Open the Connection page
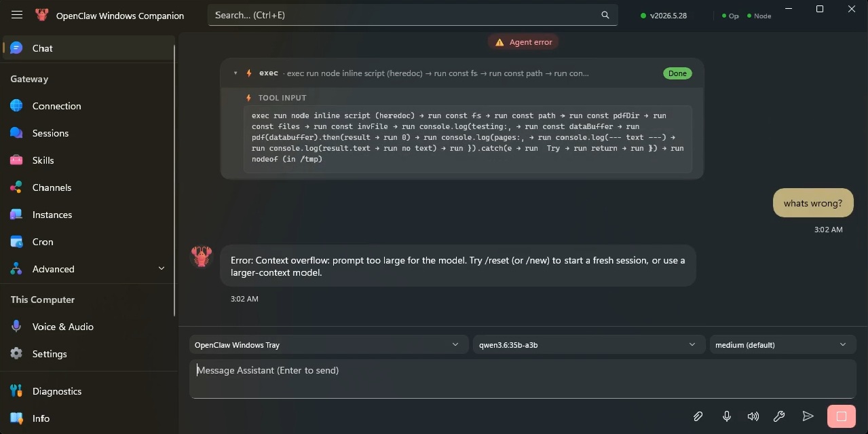The width and height of the screenshot is (868, 434). click(88, 106)
